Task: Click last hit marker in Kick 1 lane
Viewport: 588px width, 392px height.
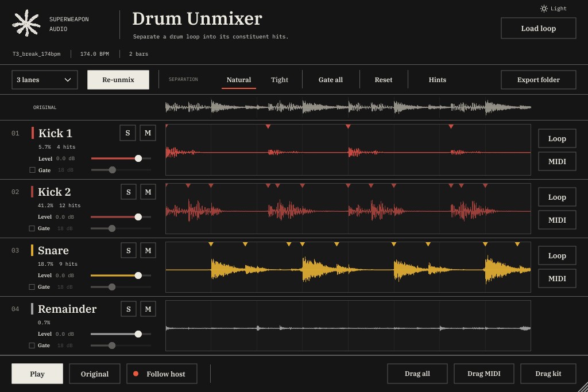Action: 451,127
